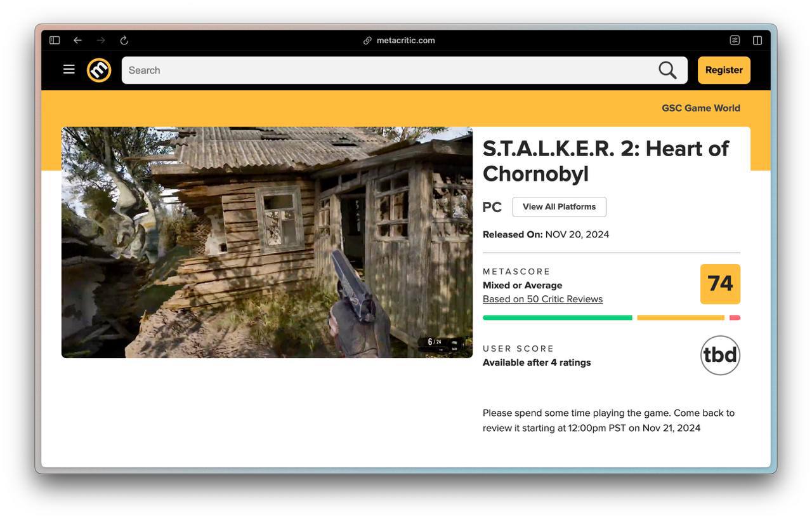This screenshot has height=520, width=812.
Task: Focus the Search input field
Action: tap(404, 70)
